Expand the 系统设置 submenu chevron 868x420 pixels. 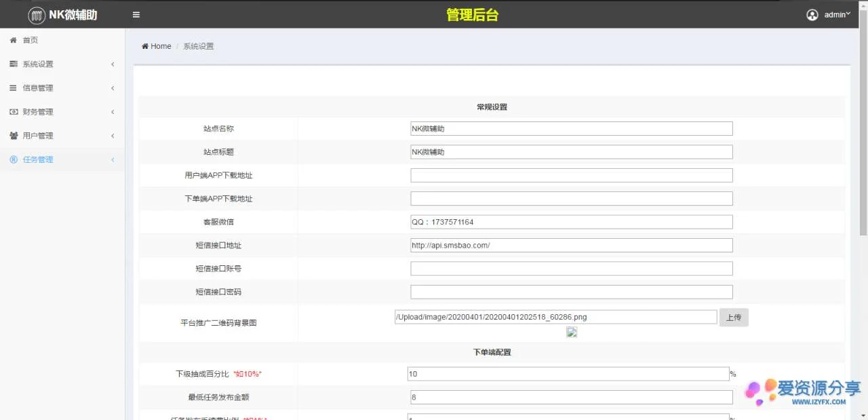(113, 64)
